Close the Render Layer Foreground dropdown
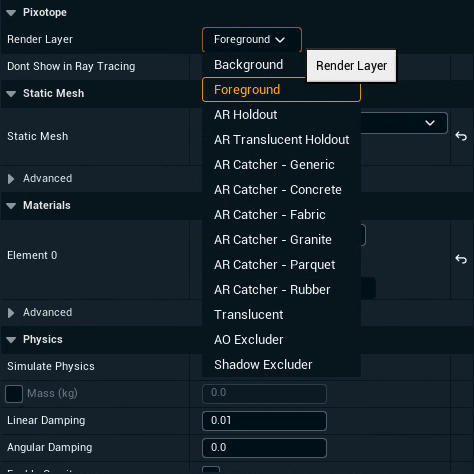The width and height of the screenshot is (474, 474). pos(252,40)
